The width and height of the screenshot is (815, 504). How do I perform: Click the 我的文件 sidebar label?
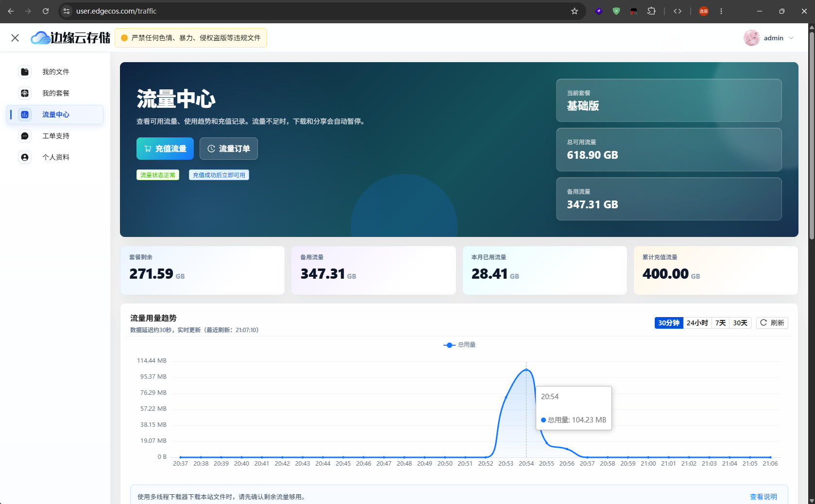click(x=56, y=72)
